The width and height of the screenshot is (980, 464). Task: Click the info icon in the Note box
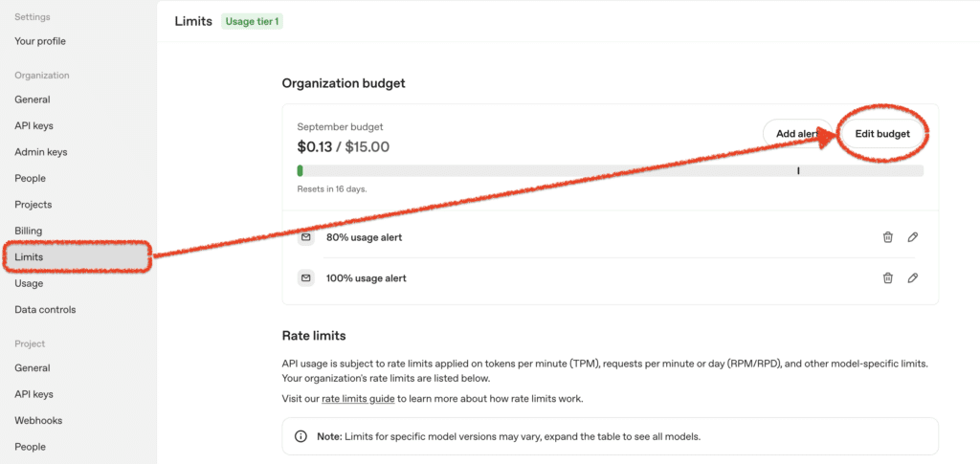point(301,436)
